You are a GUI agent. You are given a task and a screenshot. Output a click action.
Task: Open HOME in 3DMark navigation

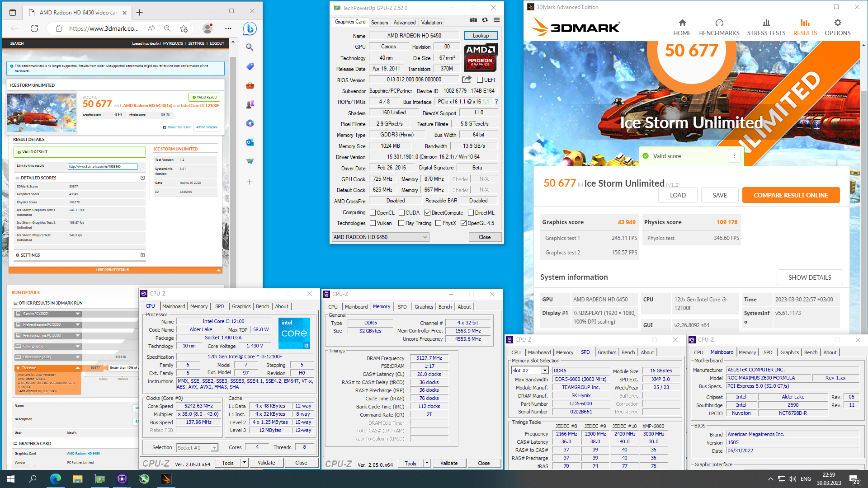(x=682, y=28)
